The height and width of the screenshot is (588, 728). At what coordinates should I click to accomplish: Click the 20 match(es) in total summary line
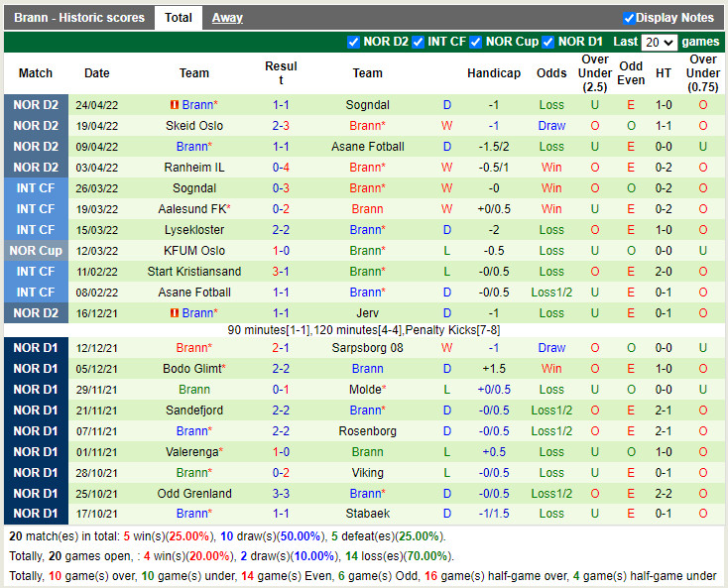(227, 536)
